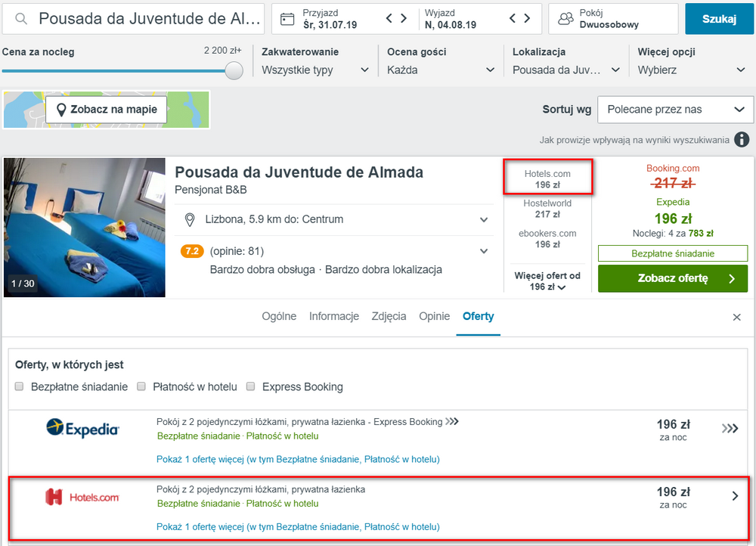The height and width of the screenshot is (546, 756).
Task: Show one more Hotels.com offer link
Action: [298, 526]
